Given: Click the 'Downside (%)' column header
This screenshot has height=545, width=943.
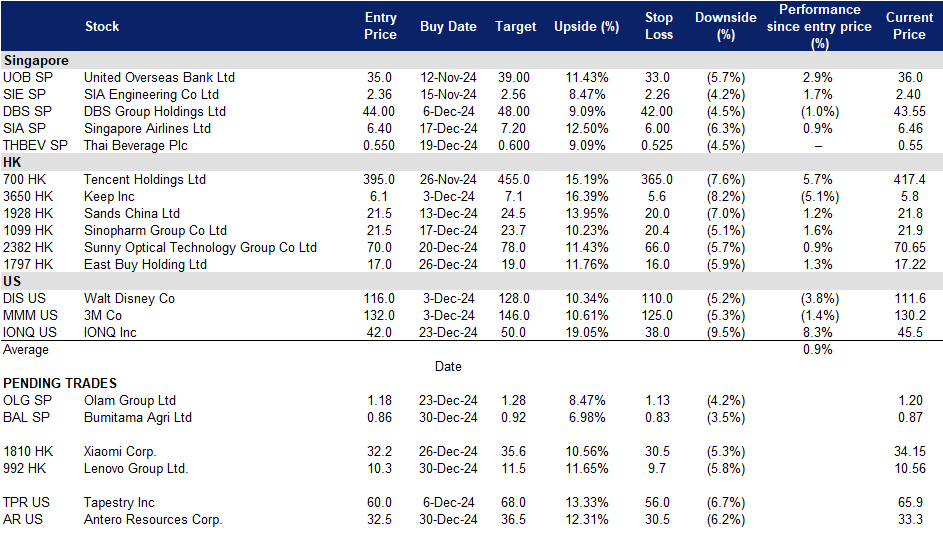Looking at the screenshot, I should click(725, 26).
